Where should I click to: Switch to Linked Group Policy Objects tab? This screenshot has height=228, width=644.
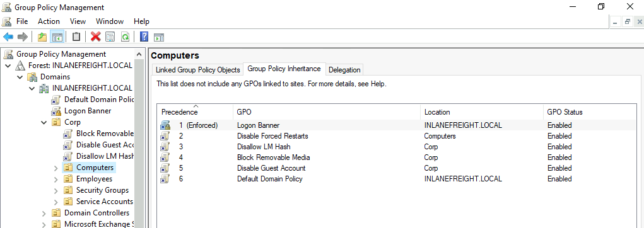click(197, 70)
